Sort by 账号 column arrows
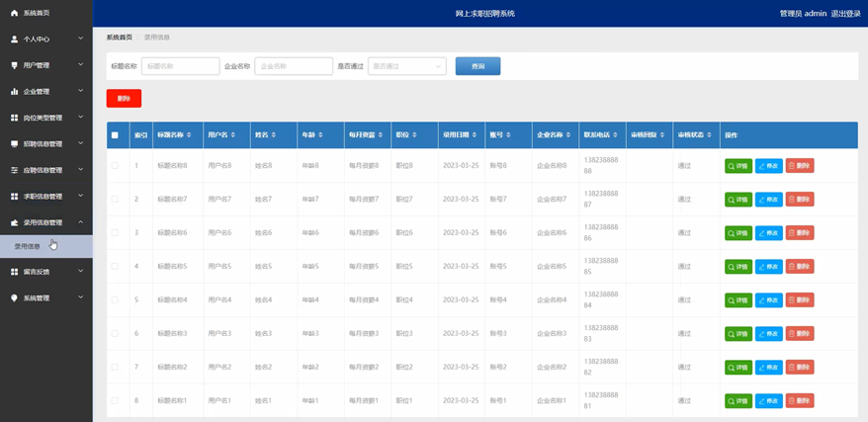Screen dimensions: 868x422 tap(509, 135)
